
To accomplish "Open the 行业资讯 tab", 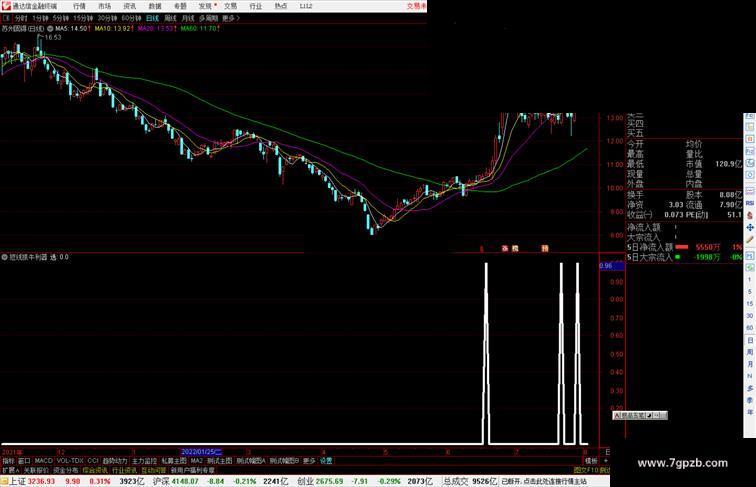I will 124,470.
